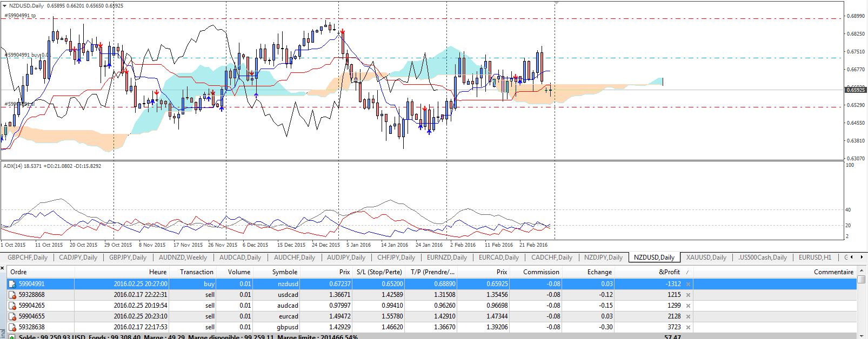Click the order icon beside ticket 59328868
This screenshot has height=339, width=868.
coord(11,295)
